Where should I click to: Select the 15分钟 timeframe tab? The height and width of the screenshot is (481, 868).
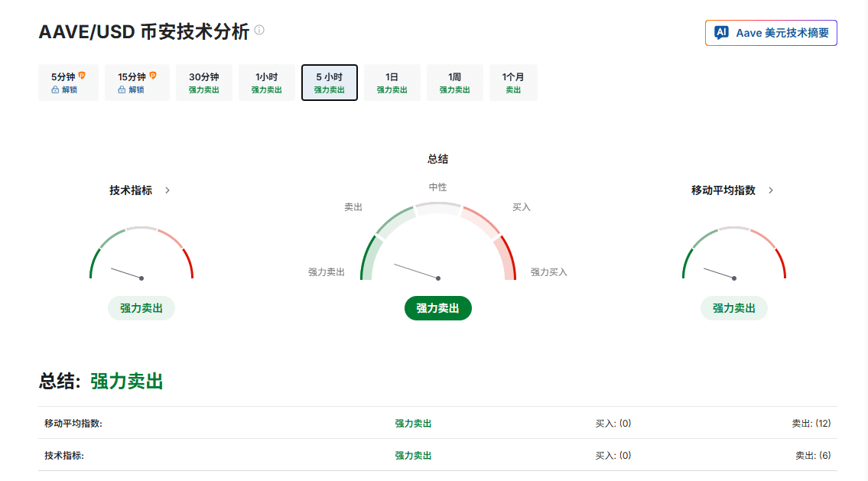point(137,83)
